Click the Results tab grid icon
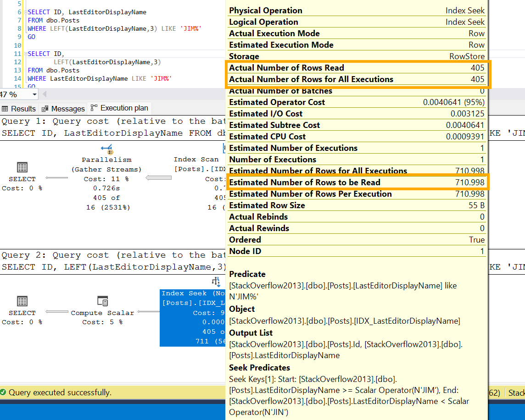525x420 pixels. [5, 109]
